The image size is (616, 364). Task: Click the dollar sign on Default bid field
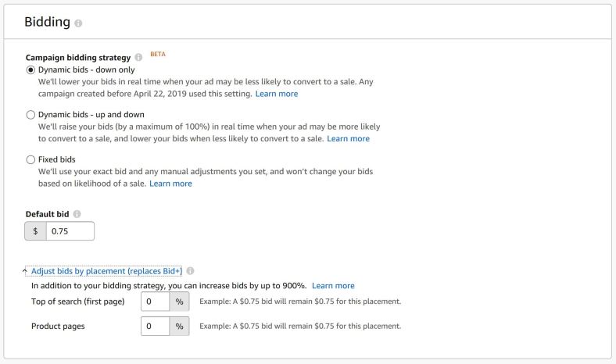35,231
